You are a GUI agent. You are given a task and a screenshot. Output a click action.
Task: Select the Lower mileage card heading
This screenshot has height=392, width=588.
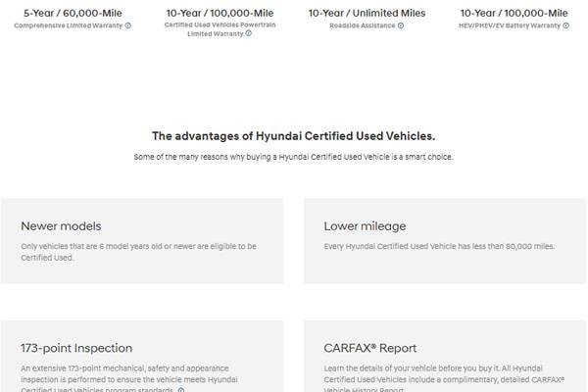pyautogui.click(x=365, y=226)
